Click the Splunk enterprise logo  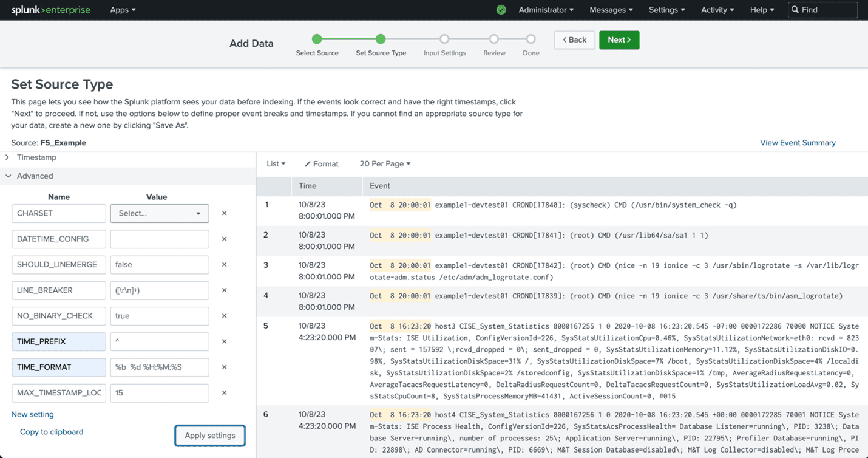[51, 10]
